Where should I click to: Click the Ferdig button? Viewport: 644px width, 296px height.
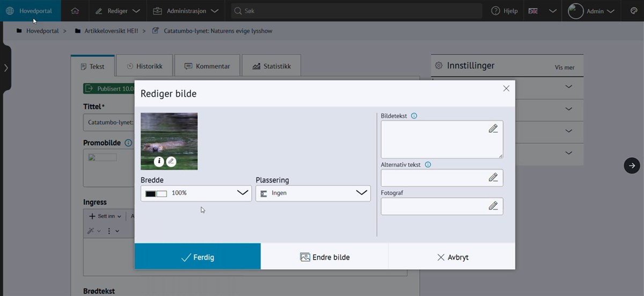tap(197, 257)
